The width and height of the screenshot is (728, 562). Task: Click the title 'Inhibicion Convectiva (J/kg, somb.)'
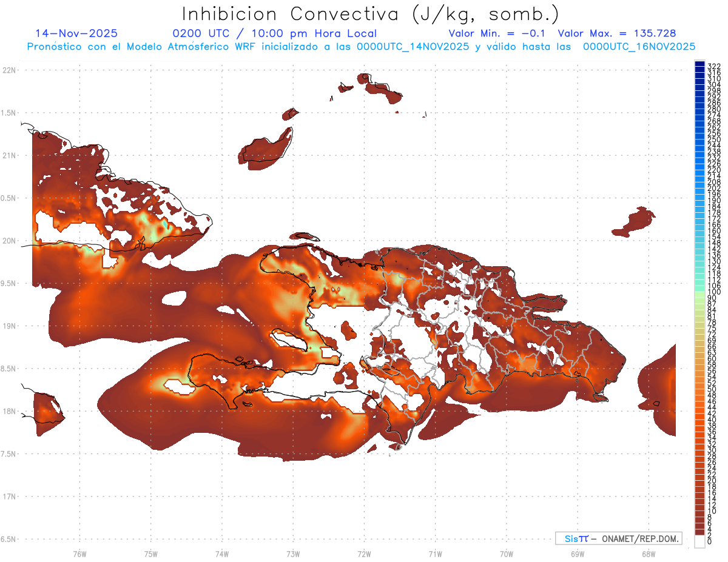tap(370, 14)
